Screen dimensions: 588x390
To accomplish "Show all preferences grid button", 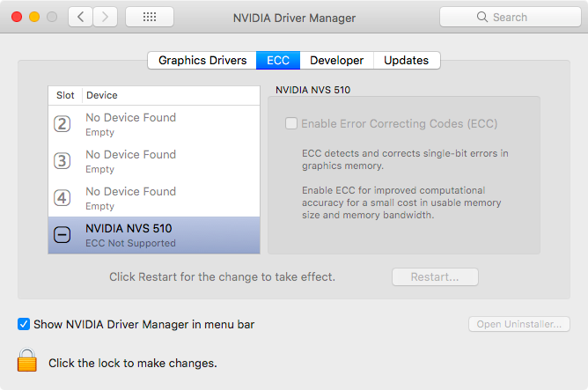I will (149, 17).
